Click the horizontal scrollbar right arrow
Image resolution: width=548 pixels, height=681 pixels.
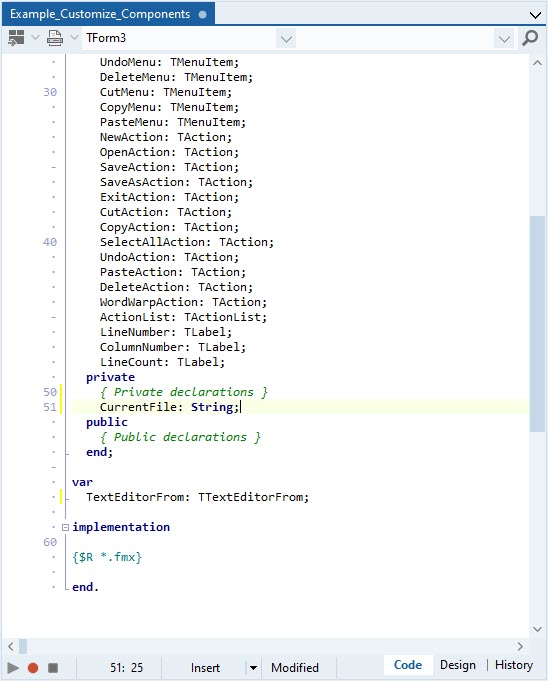coord(520,646)
